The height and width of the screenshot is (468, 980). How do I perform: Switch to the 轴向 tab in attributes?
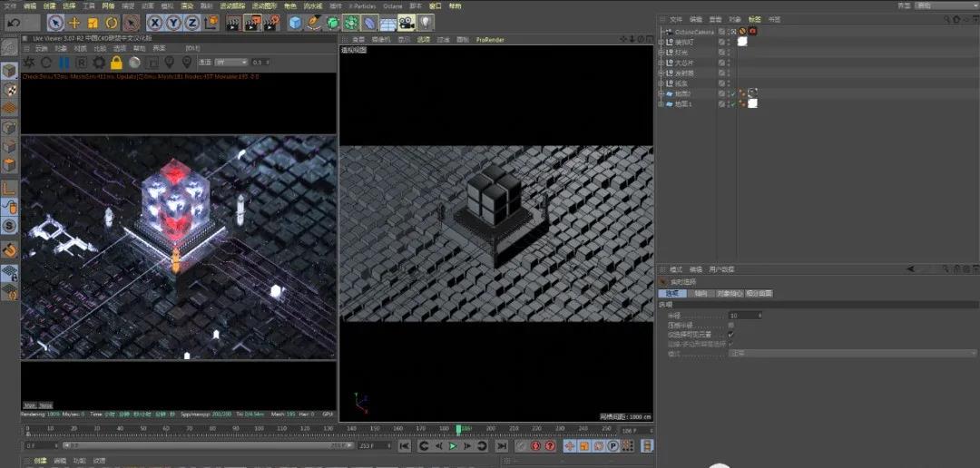(700, 294)
